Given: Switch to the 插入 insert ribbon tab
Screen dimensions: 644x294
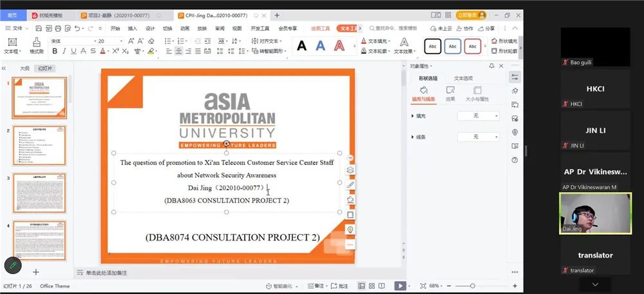Looking at the screenshot, I should click(132, 28).
